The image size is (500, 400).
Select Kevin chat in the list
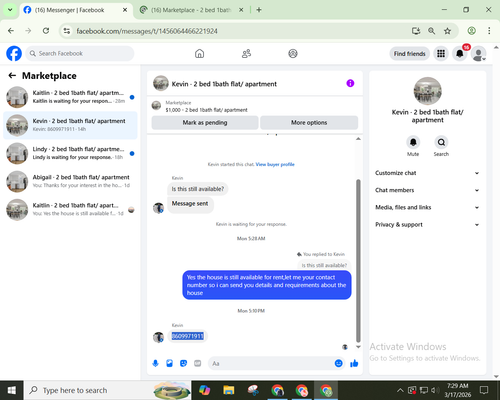point(70,125)
